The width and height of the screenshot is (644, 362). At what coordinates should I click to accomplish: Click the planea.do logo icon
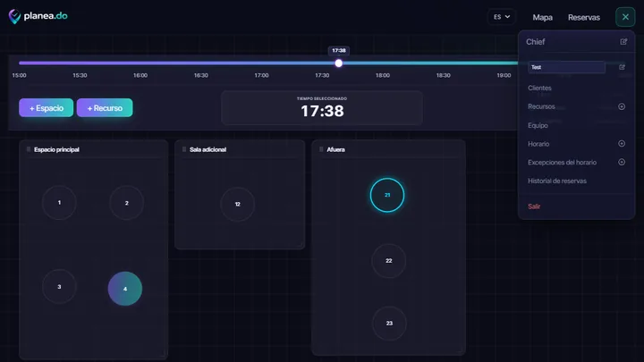point(14,16)
